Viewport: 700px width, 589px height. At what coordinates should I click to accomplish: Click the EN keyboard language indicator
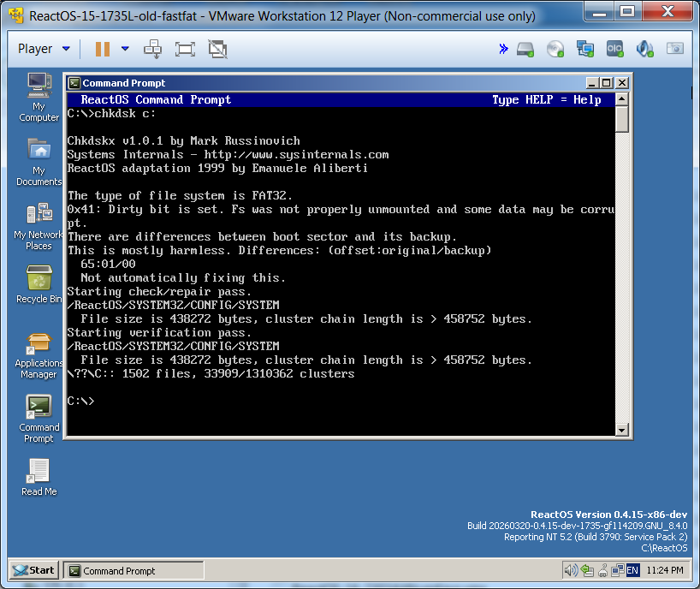pos(632,570)
